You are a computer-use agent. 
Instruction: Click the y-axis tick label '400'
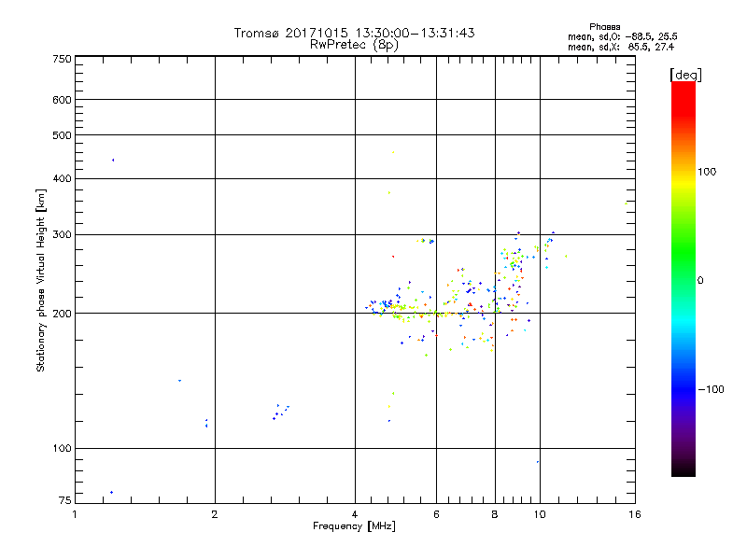pyautogui.click(x=63, y=178)
